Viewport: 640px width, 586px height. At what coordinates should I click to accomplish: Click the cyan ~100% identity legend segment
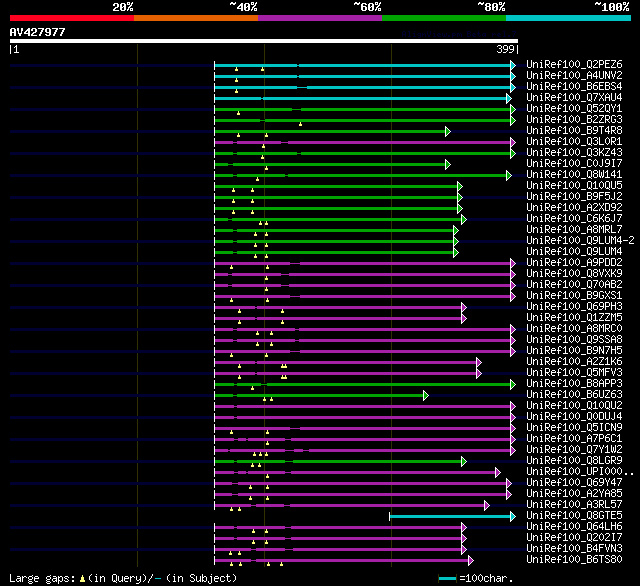pyautogui.click(x=569, y=18)
